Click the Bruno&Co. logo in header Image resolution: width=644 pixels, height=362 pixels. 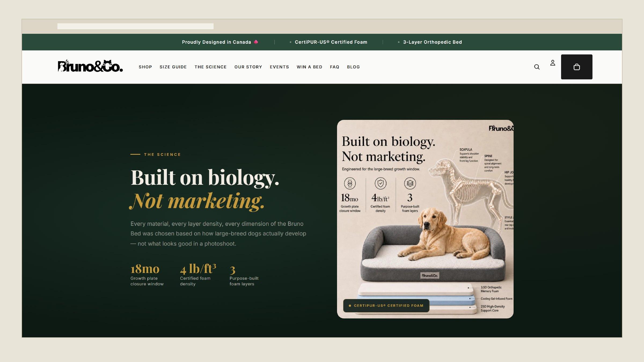pyautogui.click(x=90, y=66)
